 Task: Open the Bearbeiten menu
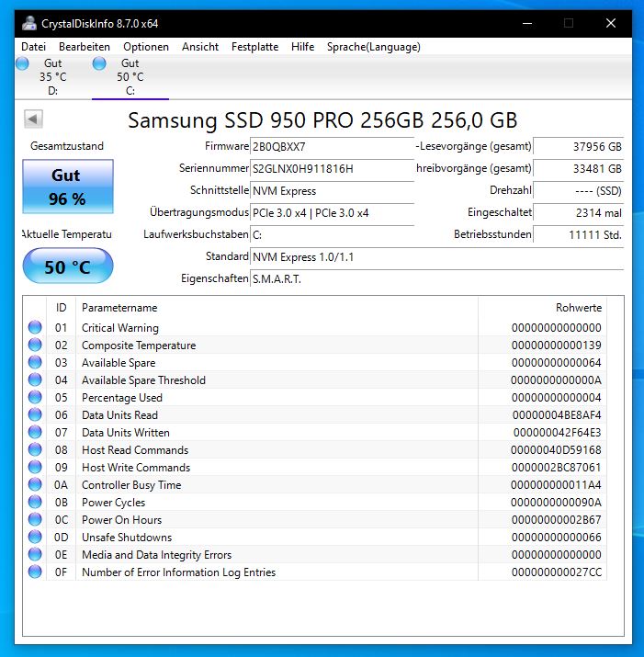click(x=85, y=47)
